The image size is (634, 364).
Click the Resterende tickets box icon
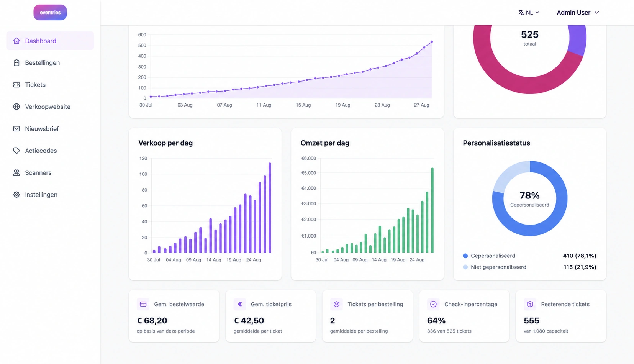tap(530, 304)
